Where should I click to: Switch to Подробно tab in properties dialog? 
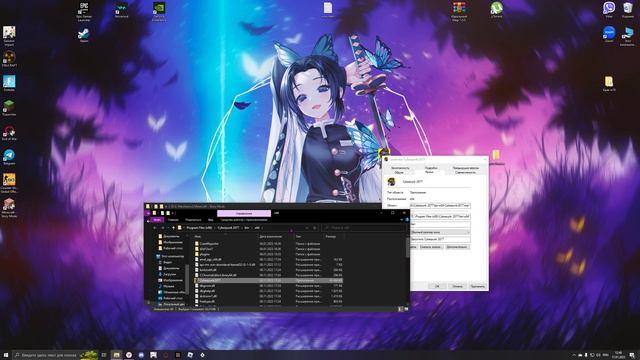[431, 168]
